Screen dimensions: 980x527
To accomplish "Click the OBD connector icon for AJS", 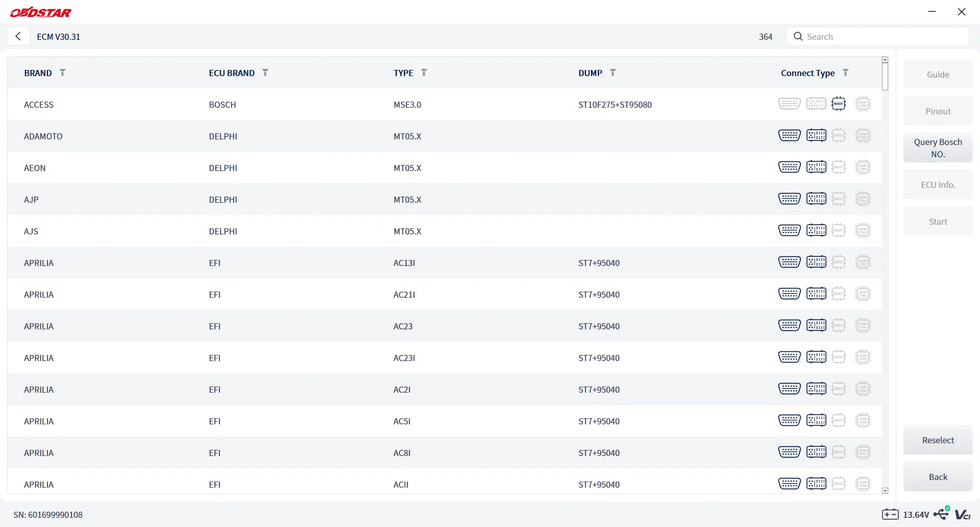I will pyautogui.click(x=789, y=230).
